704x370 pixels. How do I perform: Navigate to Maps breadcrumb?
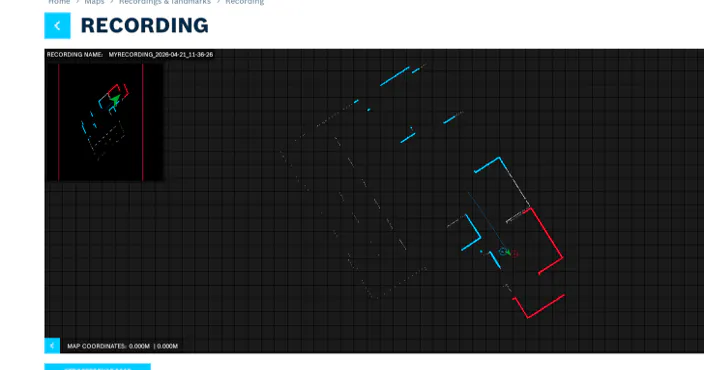click(94, 2)
